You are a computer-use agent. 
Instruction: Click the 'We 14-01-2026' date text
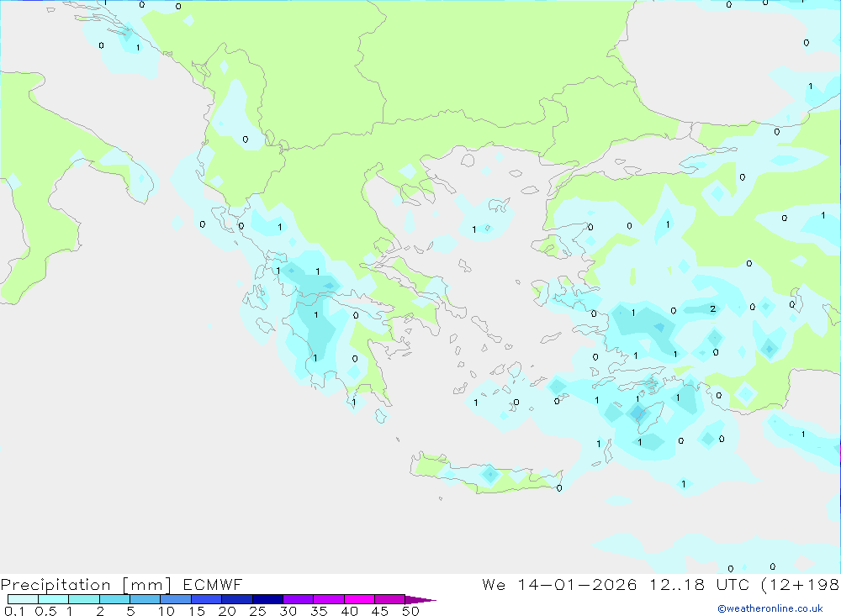[x=559, y=584]
